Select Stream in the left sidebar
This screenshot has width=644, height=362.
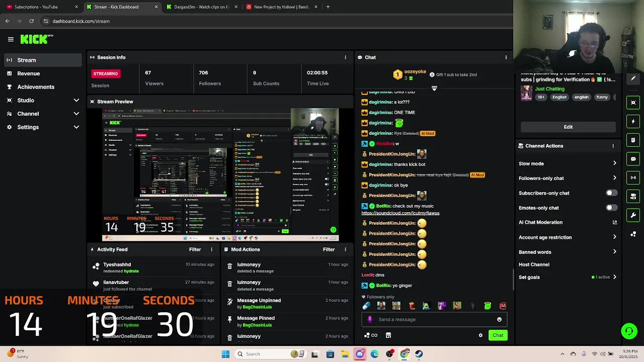coord(43,60)
